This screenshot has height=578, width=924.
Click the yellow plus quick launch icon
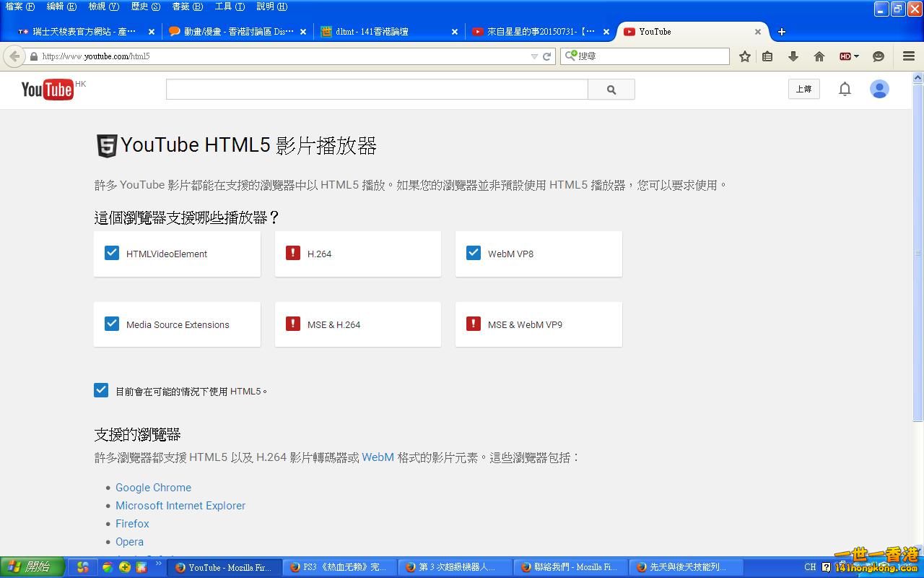pyautogui.click(x=124, y=567)
